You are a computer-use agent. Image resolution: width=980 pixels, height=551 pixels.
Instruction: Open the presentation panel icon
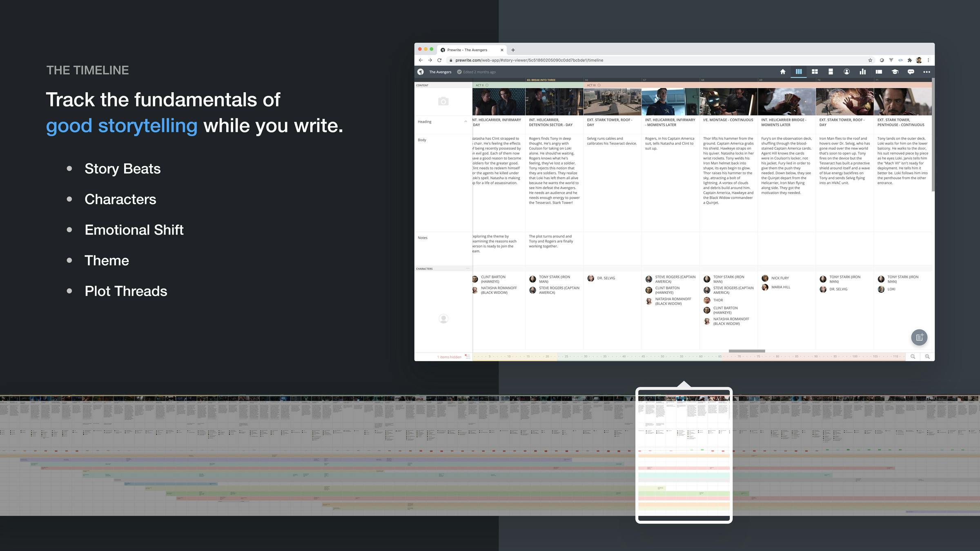(879, 72)
